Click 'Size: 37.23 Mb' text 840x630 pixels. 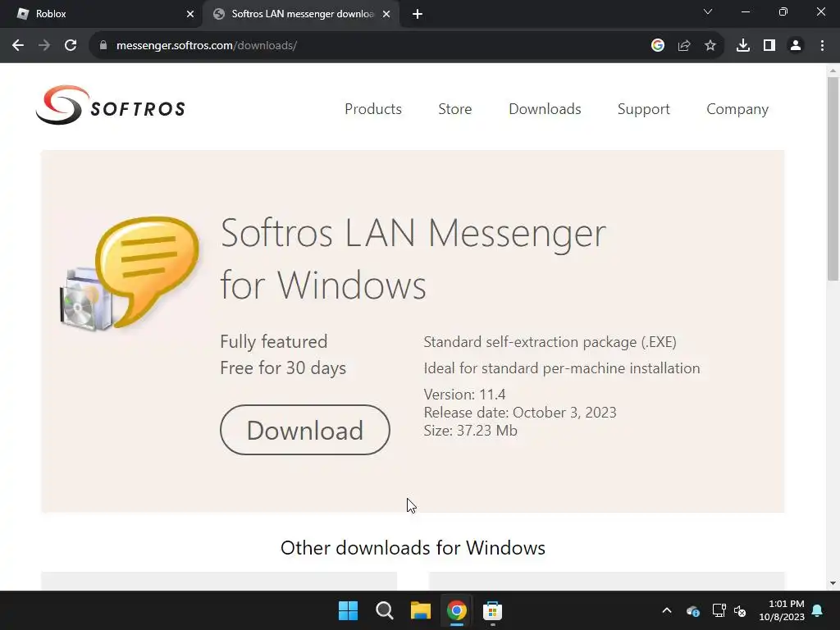[x=470, y=431]
